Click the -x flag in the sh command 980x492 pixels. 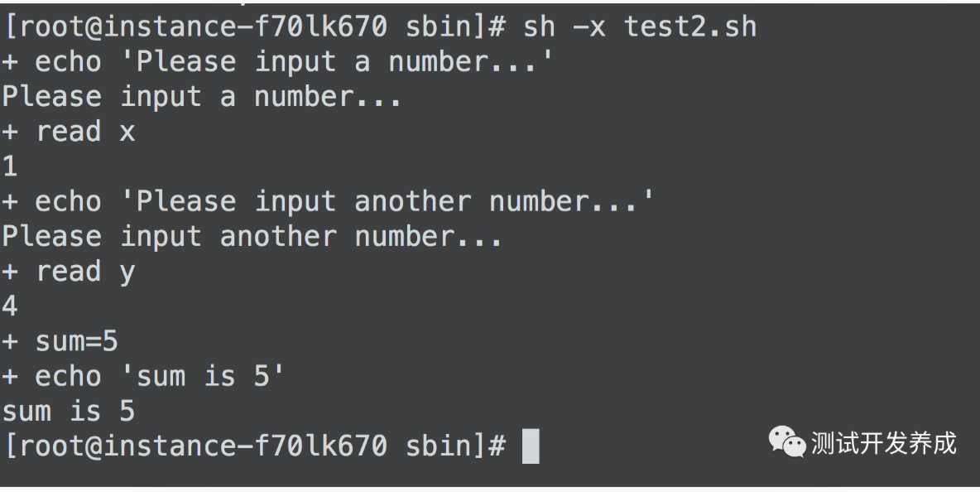(589, 27)
